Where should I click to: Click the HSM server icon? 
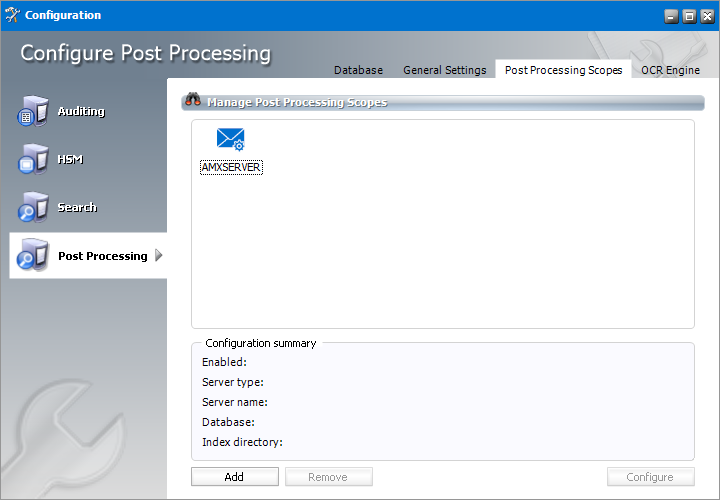point(33,160)
